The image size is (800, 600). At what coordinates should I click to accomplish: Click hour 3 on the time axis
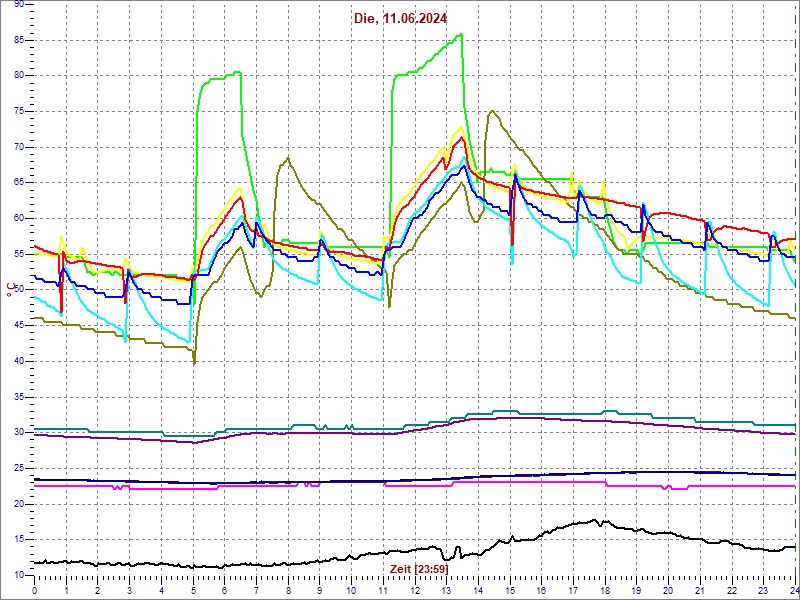tap(130, 589)
